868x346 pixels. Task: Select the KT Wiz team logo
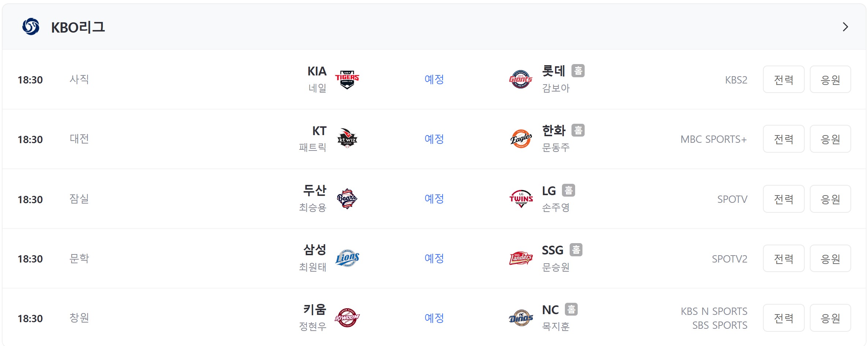click(347, 138)
